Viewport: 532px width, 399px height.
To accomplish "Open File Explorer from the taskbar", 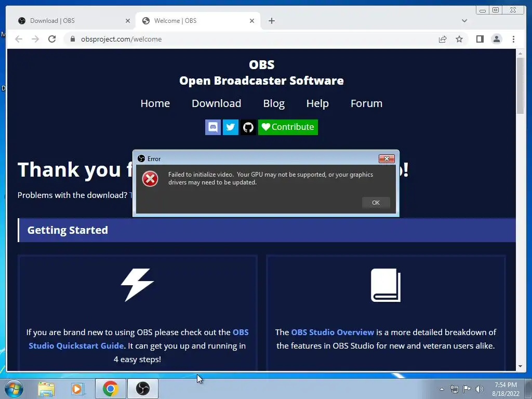I will tap(46, 389).
